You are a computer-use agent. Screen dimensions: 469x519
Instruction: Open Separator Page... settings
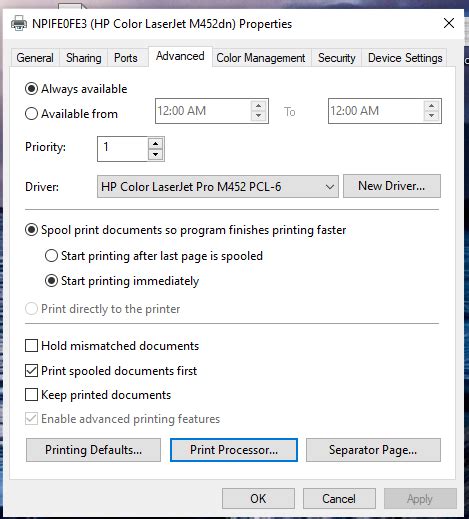point(373,450)
